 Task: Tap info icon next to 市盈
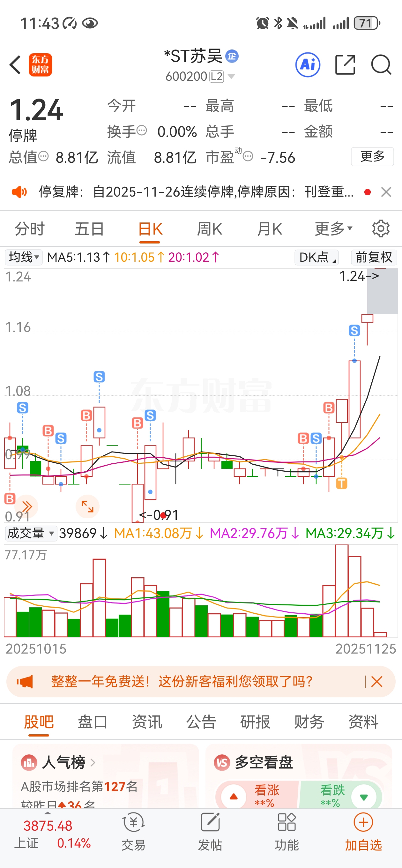(248, 156)
